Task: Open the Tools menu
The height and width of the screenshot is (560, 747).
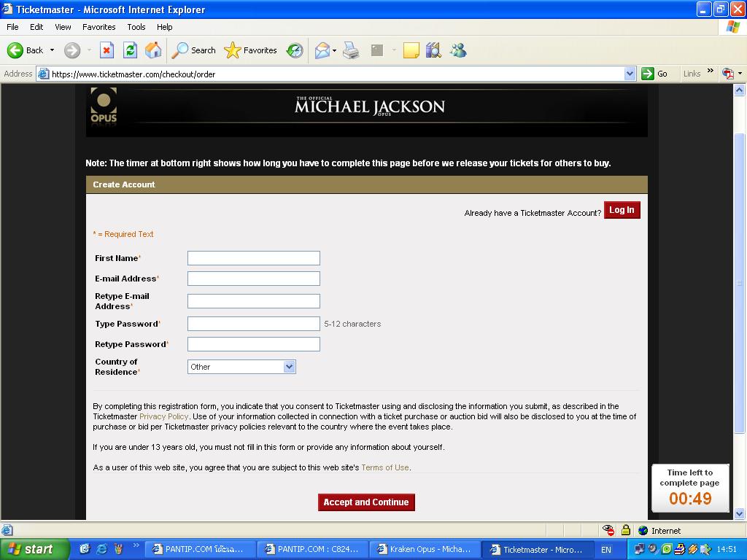Action: [136, 27]
